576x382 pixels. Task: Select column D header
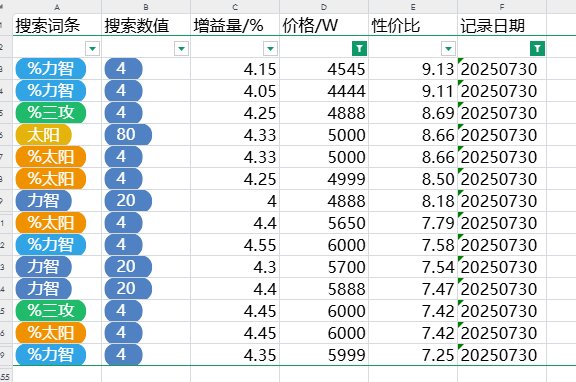point(324,7)
